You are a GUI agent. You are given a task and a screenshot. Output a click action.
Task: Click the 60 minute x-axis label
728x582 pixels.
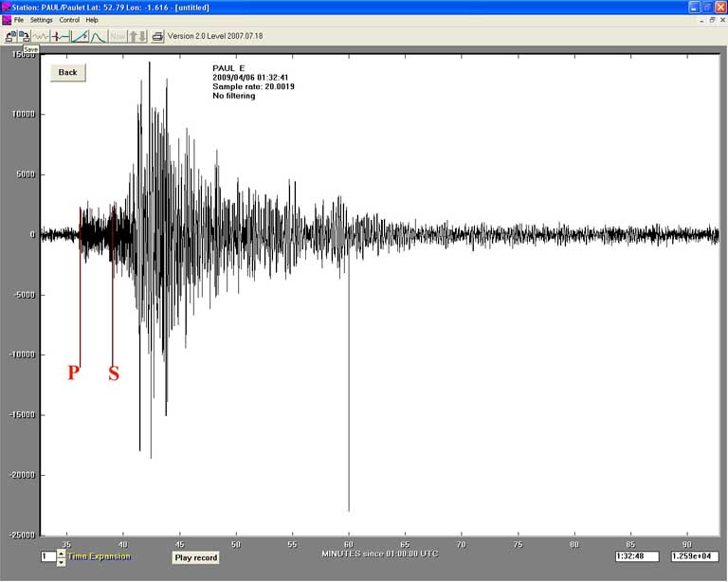[349, 544]
